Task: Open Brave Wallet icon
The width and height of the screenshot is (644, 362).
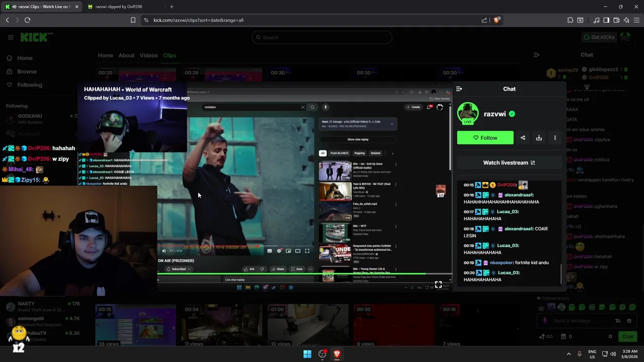Action: [616, 20]
